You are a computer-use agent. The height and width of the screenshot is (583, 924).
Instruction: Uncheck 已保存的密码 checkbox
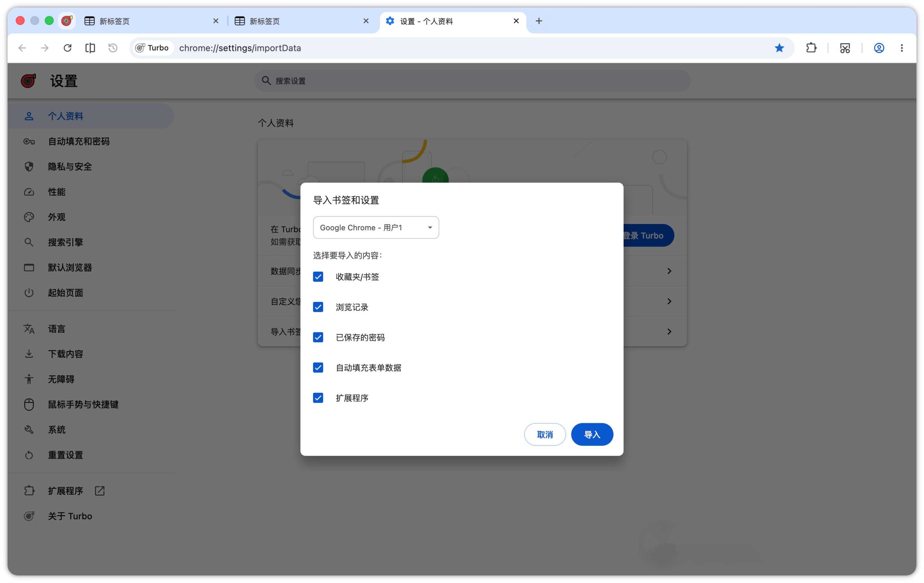coord(318,338)
